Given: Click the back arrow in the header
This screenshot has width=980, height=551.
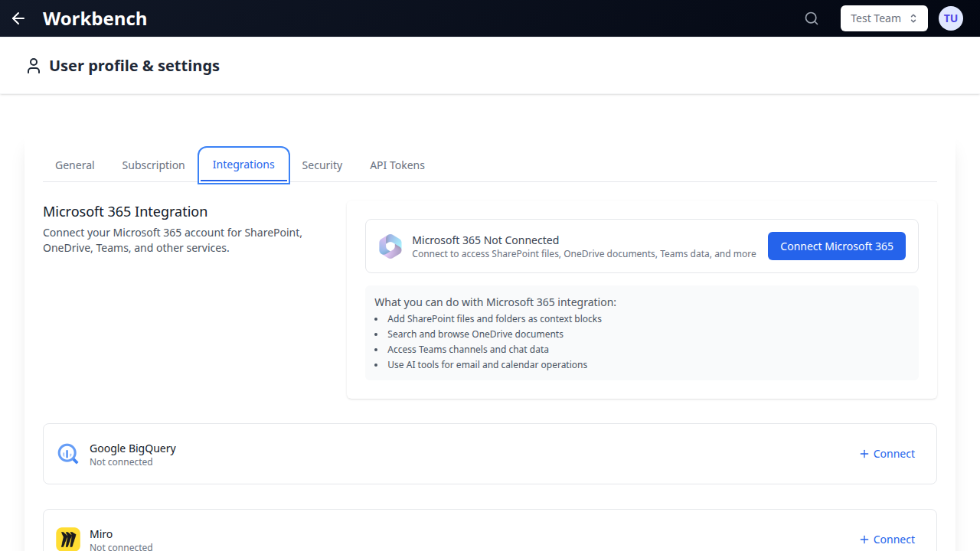Looking at the screenshot, I should [x=18, y=18].
